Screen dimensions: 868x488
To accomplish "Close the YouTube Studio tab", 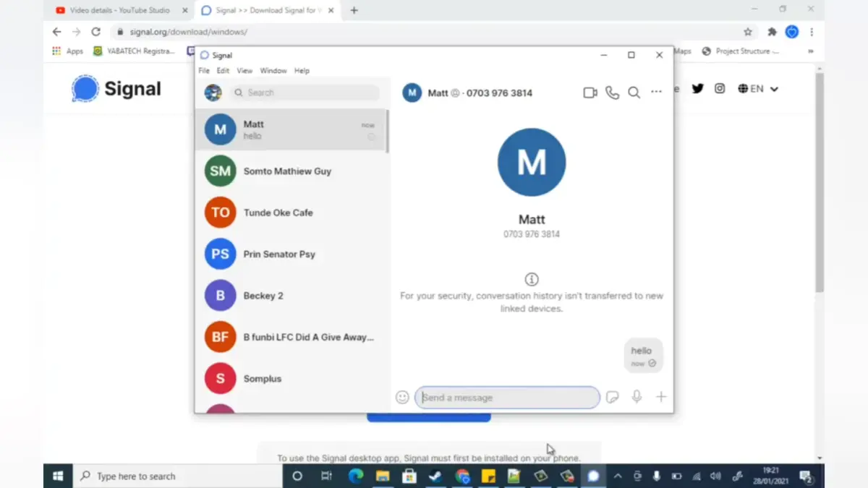I will tap(185, 10).
